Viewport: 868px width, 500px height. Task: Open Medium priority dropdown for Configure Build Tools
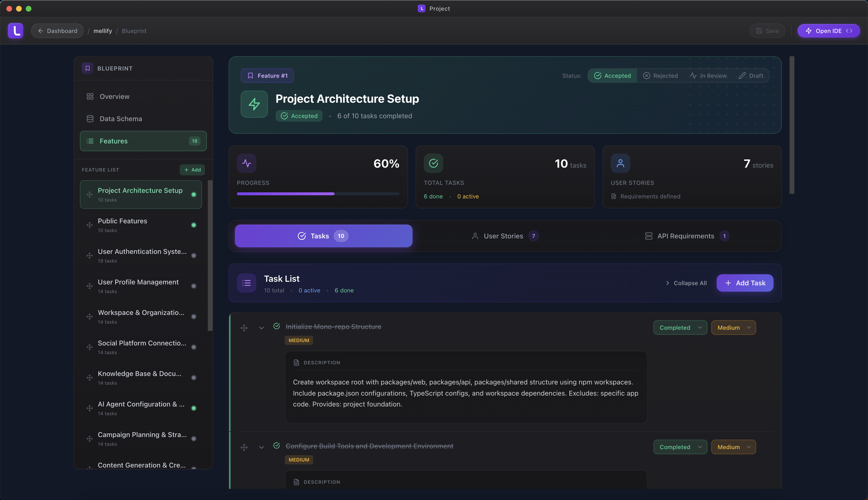pos(733,447)
